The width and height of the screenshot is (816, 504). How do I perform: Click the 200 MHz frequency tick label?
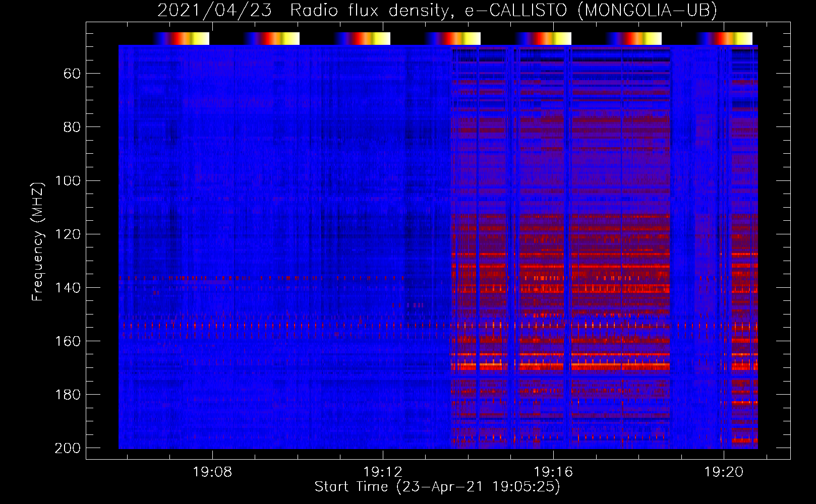(68, 448)
